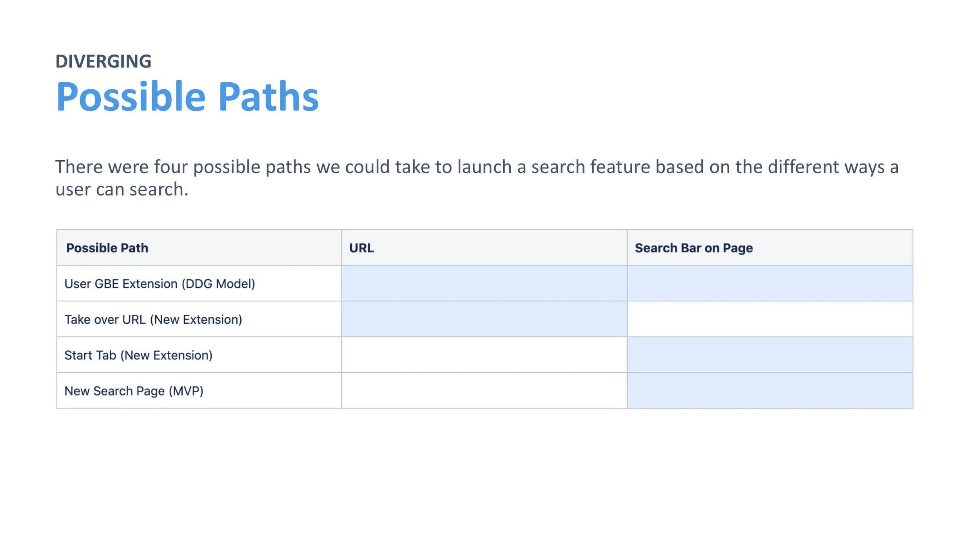The image size is (980, 551).
Task: Click the 'URL' column header
Action: pyautogui.click(x=361, y=248)
